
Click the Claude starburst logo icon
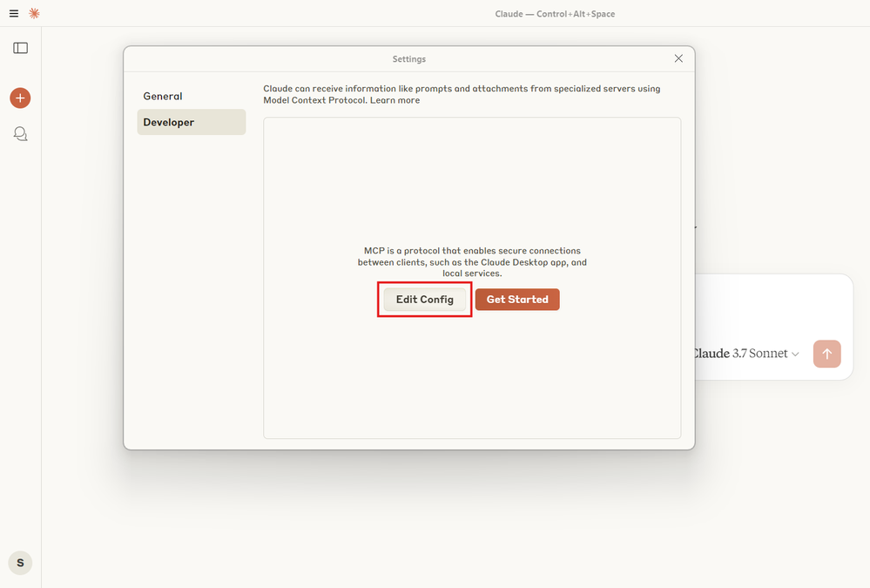[35, 13]
